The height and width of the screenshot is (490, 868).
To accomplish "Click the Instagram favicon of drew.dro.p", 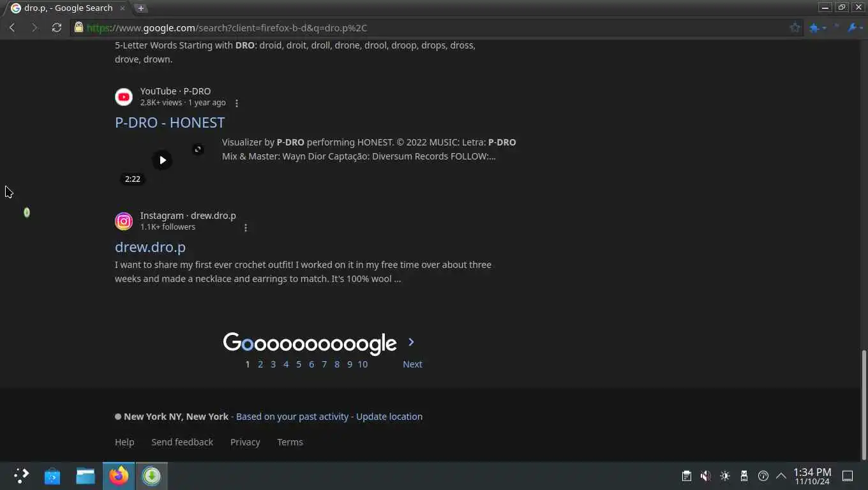I will 124,221.
